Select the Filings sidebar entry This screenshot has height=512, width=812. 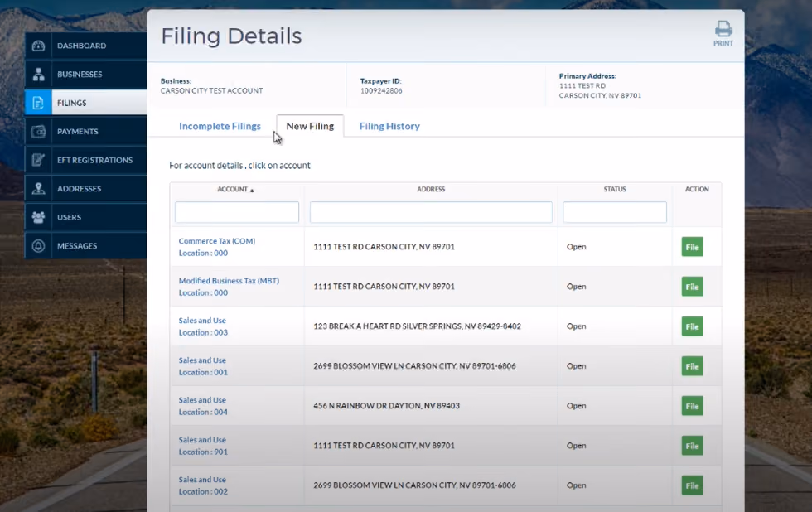86,103
